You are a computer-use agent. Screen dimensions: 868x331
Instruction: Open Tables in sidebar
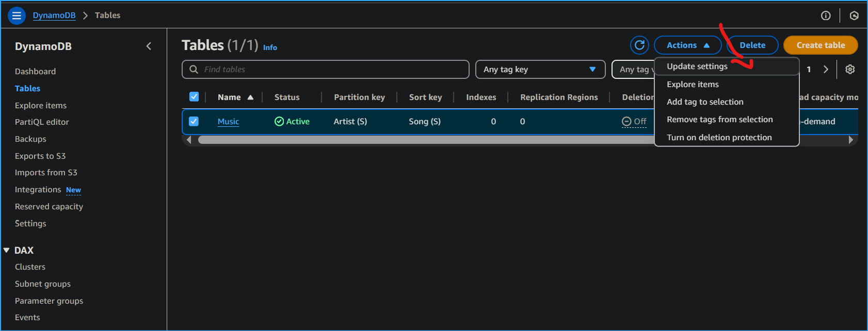pyautogui.click(x=27, y=88)
